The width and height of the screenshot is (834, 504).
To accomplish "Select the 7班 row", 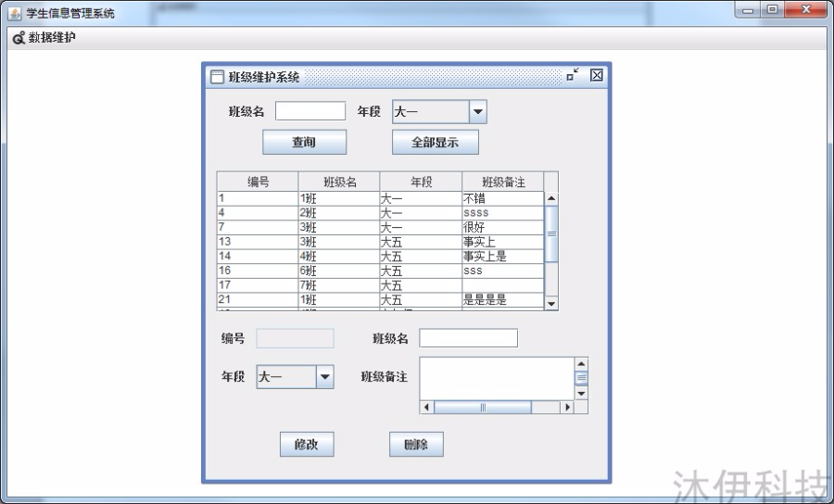I will tap(380, 284).
